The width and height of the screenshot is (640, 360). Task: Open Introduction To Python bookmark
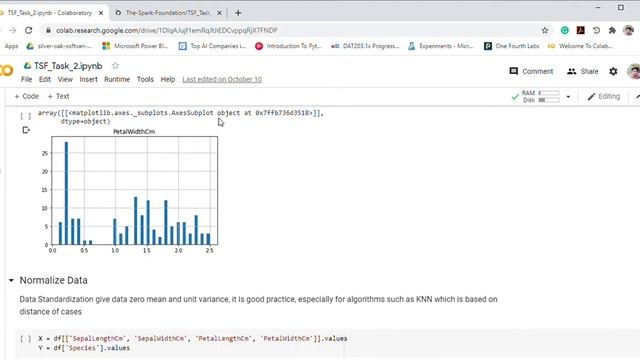(288, 46)
